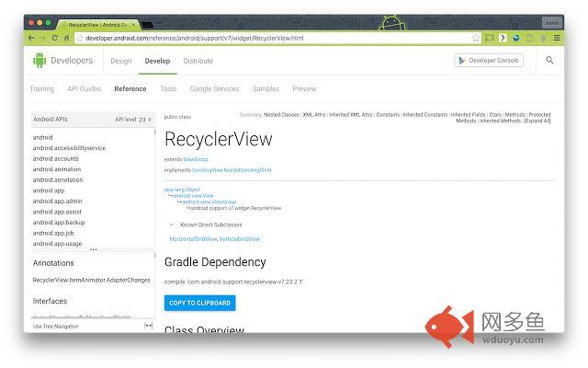Image resolution: width=588 pixels, height=368 pixels.
Task: Expand package list via the ellipsis
Action: pos(94,249)
